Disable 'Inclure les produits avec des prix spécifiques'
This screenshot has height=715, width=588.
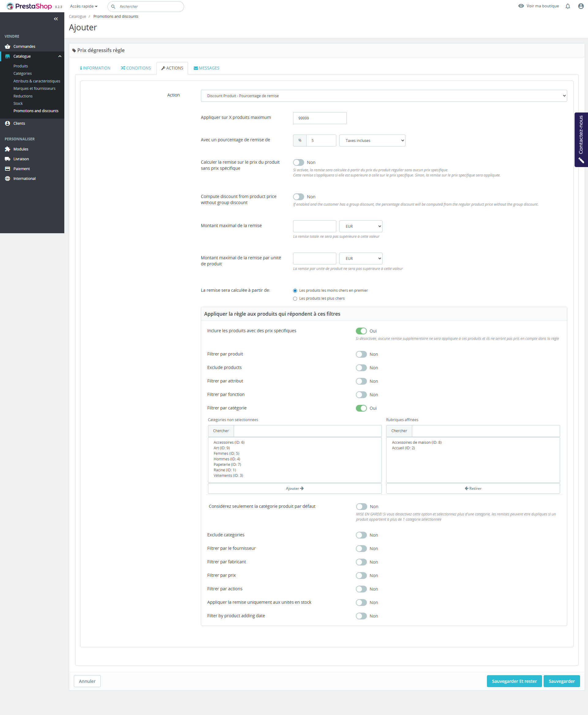pyautogui.click(x=361, y=331)
